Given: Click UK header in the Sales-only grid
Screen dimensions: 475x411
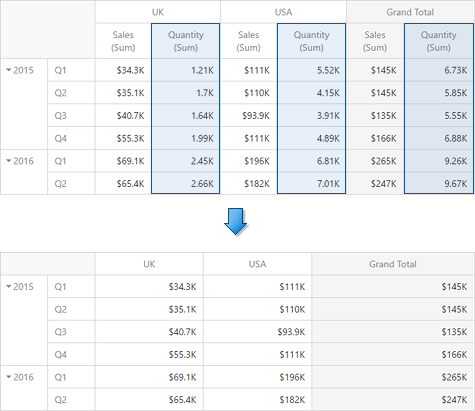Looking at the screenshot, I should (x=149, y=264).
